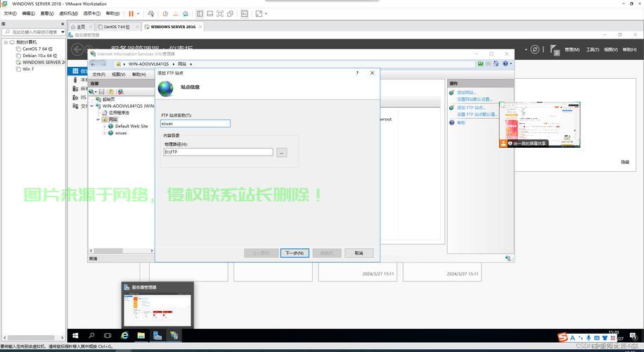Click the FTP site name input field
Image resolution: width=644 pixels, height=352 pixels.
point(195,123)
